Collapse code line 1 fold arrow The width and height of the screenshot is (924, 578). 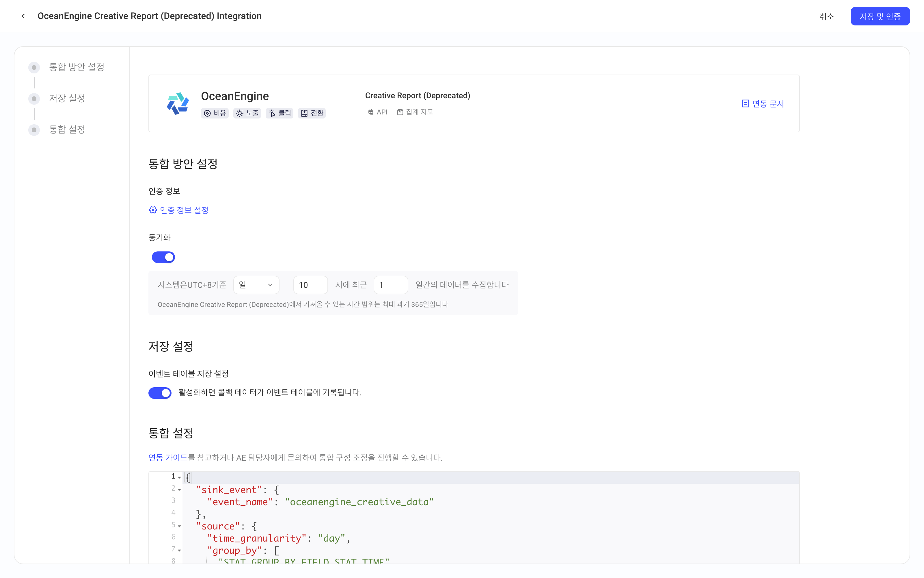click(179, 477)
